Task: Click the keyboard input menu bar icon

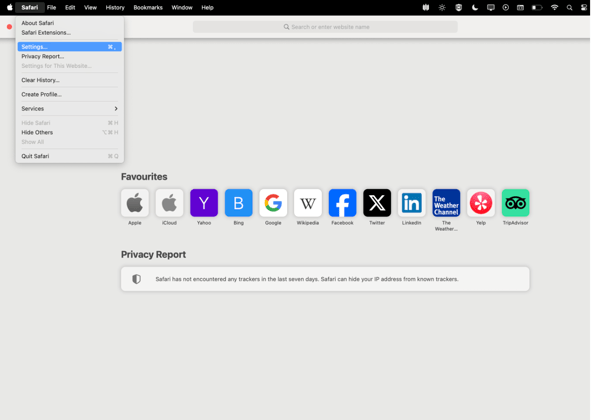Action: [521, 8]
